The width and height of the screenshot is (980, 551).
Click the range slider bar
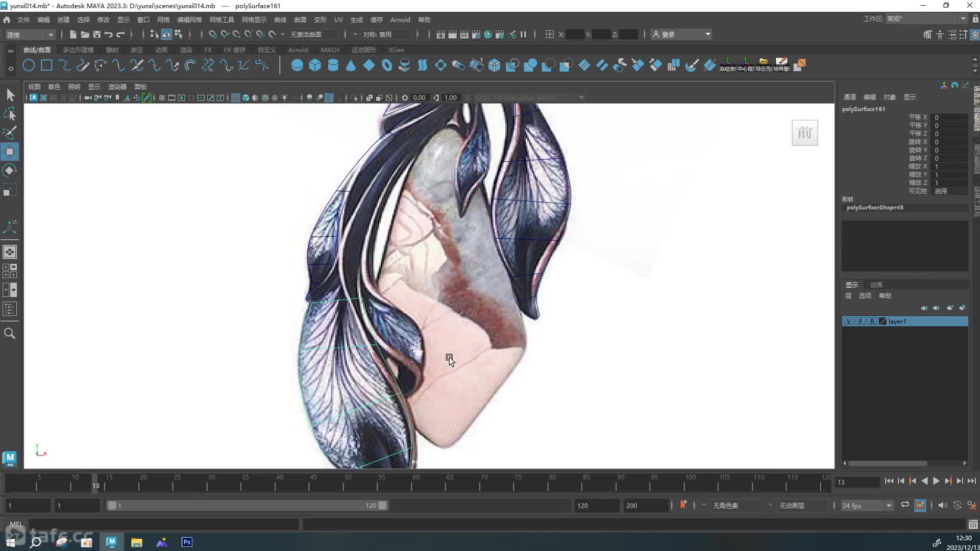[x=247, y=506]
